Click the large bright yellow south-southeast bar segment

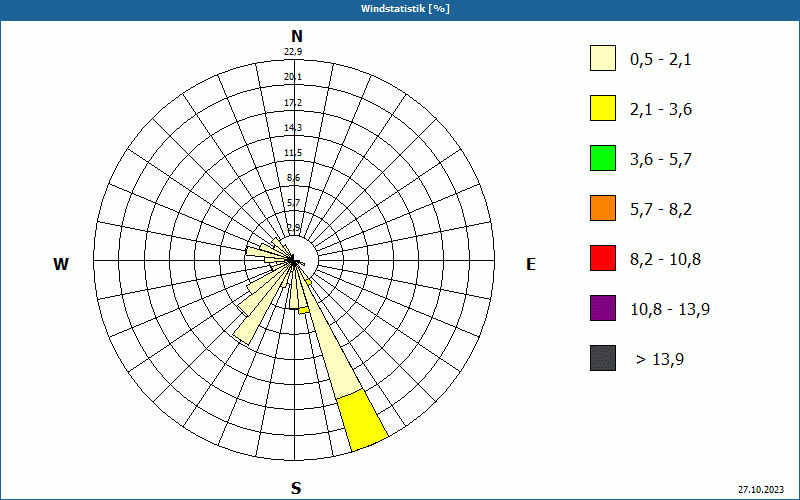363,420
